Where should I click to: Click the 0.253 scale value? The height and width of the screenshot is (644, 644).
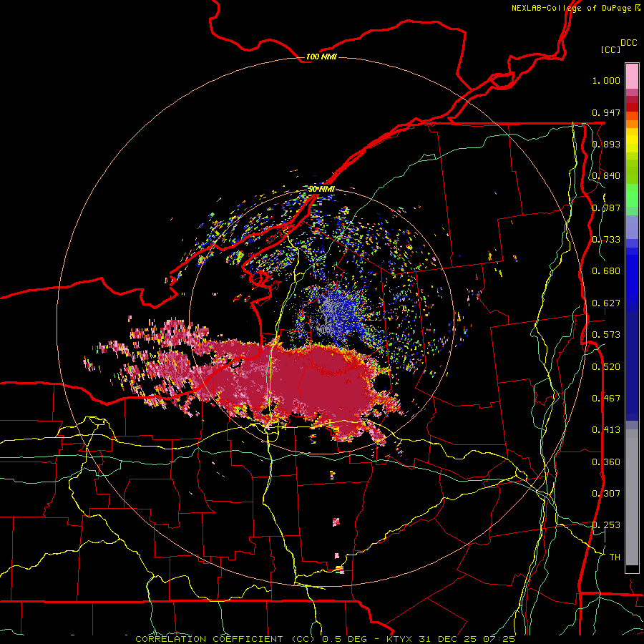606,525
